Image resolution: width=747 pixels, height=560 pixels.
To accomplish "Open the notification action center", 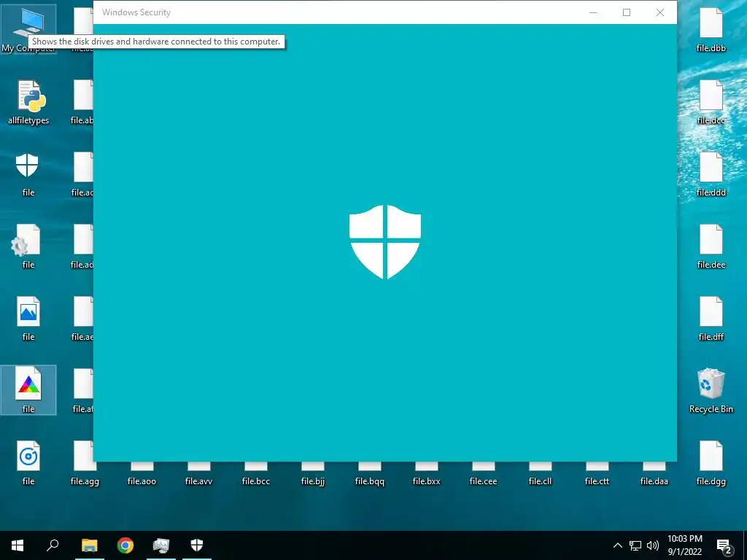I will [724, 545].
